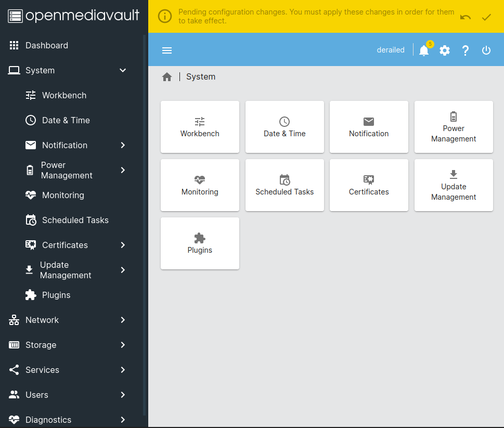Viewport: 504px width, 428px height.
Task: Undo pending configuration changes
Action: coord(466,17)
